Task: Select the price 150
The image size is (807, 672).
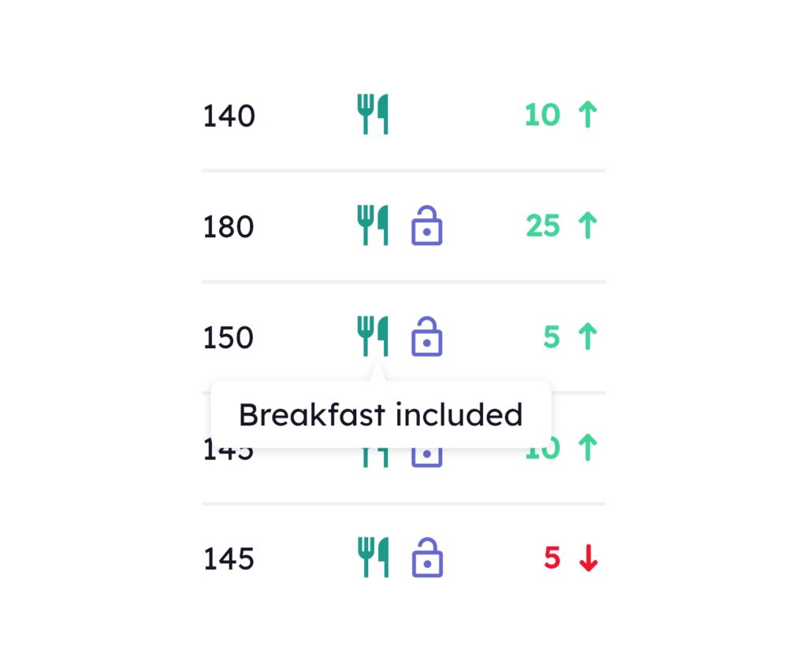Action: [229, 339]
